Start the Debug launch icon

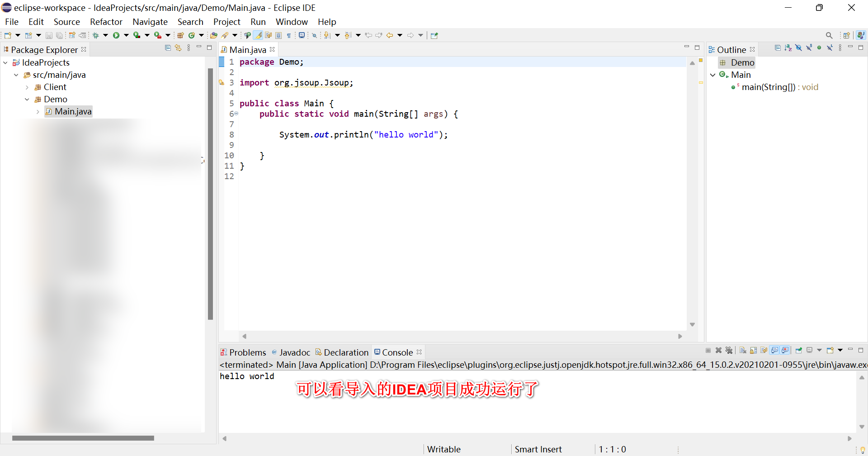(95, 35)
